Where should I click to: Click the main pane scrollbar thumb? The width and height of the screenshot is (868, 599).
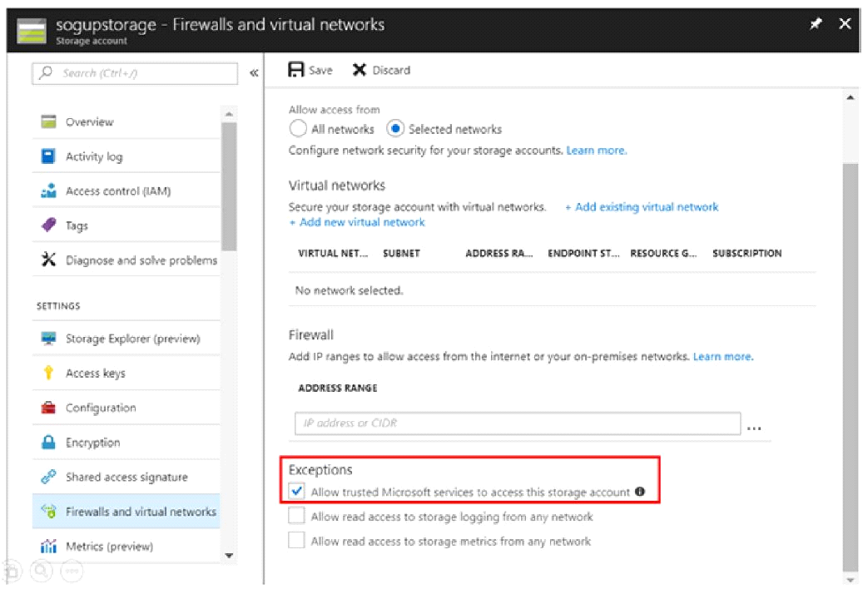pos(851,367)
